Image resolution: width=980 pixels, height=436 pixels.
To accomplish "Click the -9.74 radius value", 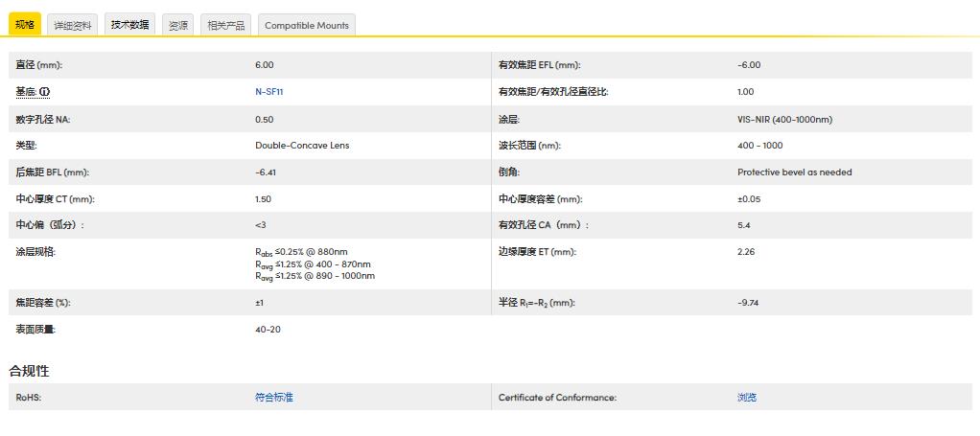I will click(748, 303).
